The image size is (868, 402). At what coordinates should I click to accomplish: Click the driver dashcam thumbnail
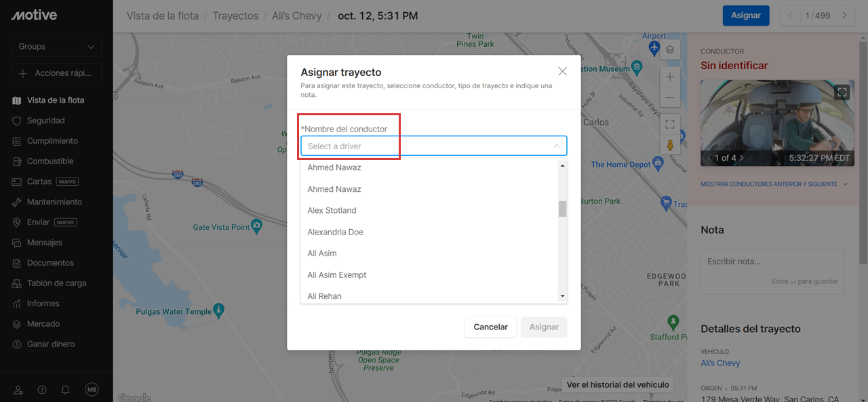[777, 123]
